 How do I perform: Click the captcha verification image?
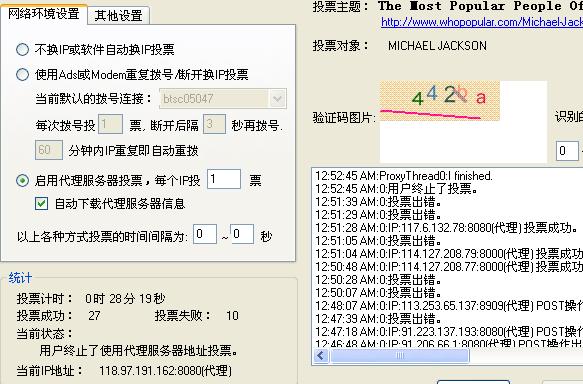(439, 101)
